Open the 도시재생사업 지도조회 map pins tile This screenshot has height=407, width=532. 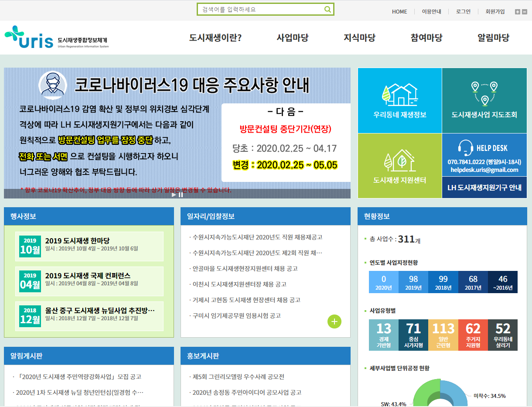pos(484,100)
